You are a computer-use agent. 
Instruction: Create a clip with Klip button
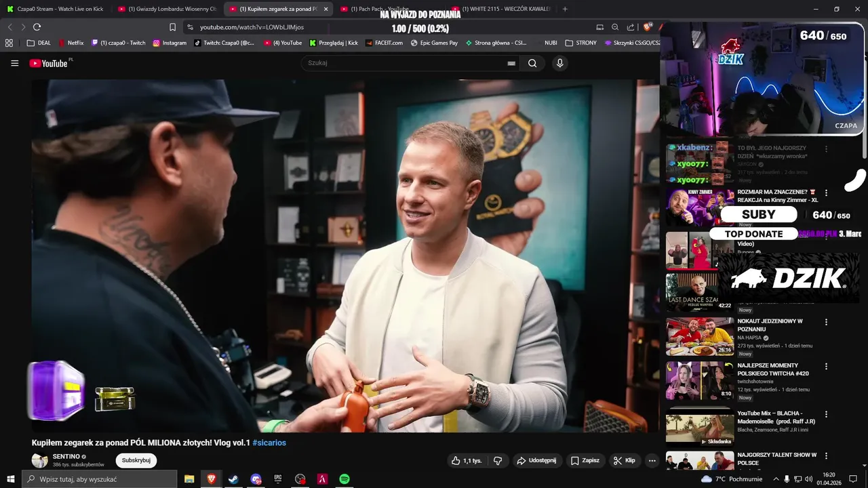pyautogui.click(x=624, y=460)
